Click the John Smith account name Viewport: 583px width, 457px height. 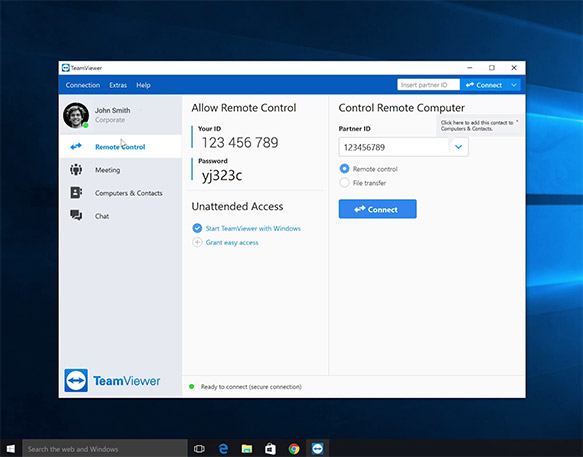[112, 110]
